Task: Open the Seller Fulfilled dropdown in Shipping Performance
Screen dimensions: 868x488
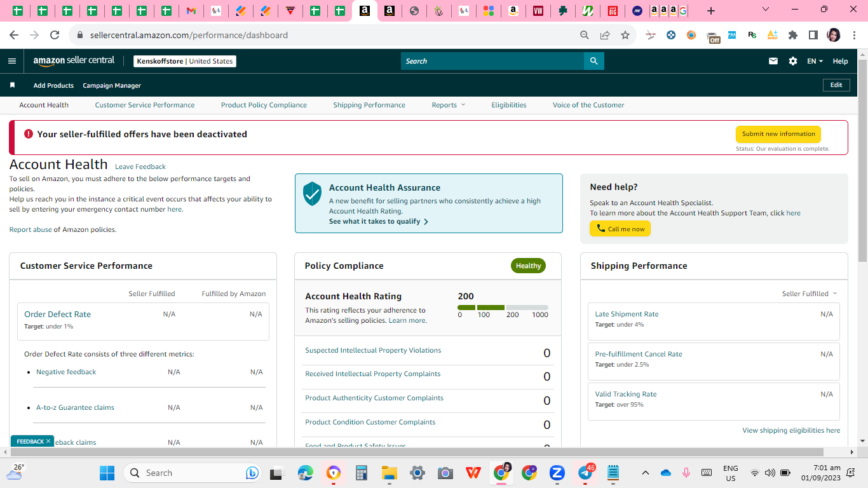Action: click(x=810, y=294)
